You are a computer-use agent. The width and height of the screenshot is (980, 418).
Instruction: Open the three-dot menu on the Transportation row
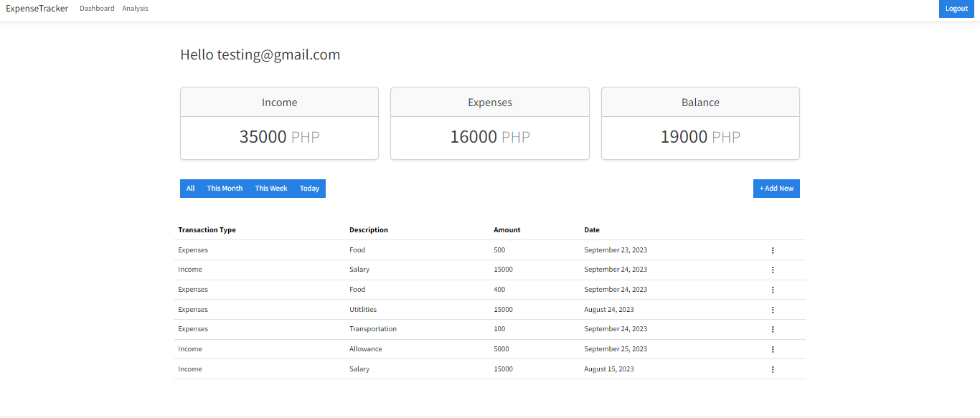coord(773,329)
